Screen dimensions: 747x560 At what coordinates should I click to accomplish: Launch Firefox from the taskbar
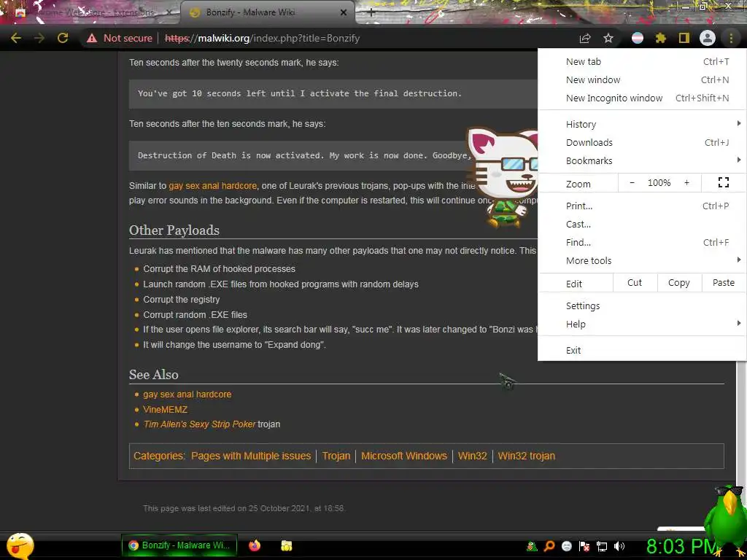(255, 545)
